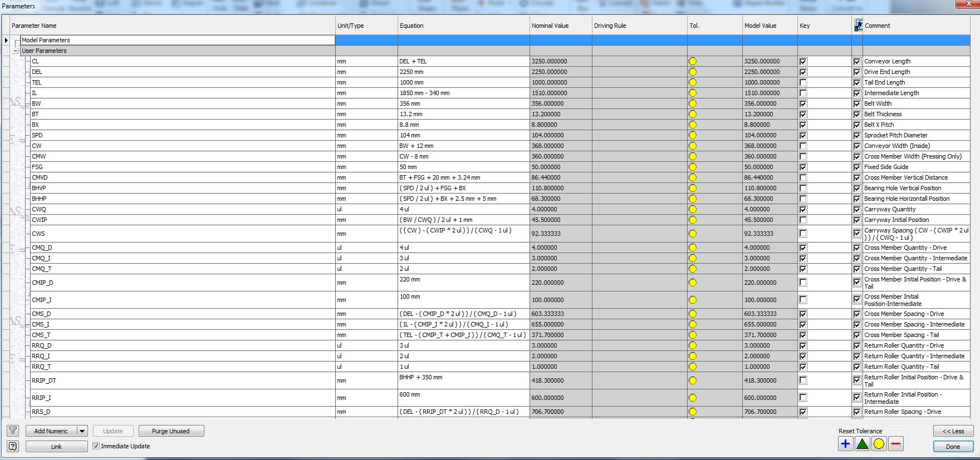
Task: Click the help question mark icon
Action: [13, 446]
